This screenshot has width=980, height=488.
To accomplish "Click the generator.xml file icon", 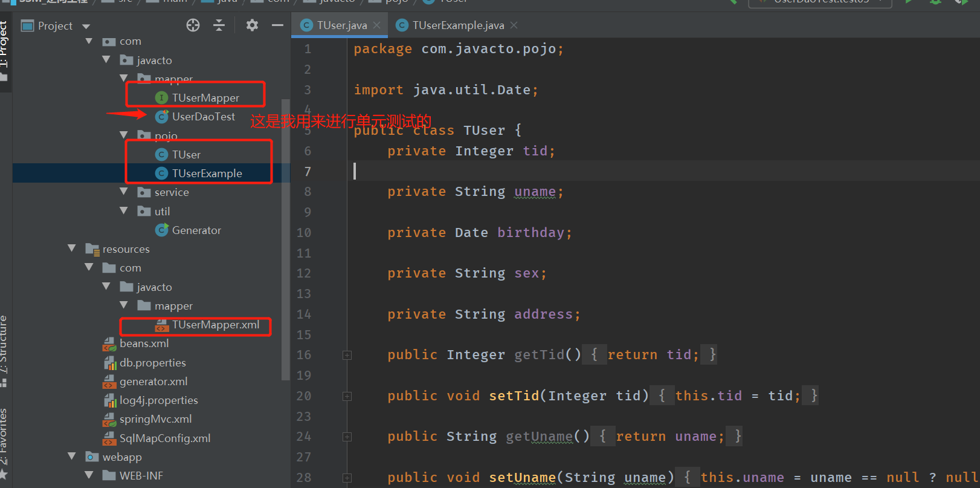I will (x=109, y=382).
